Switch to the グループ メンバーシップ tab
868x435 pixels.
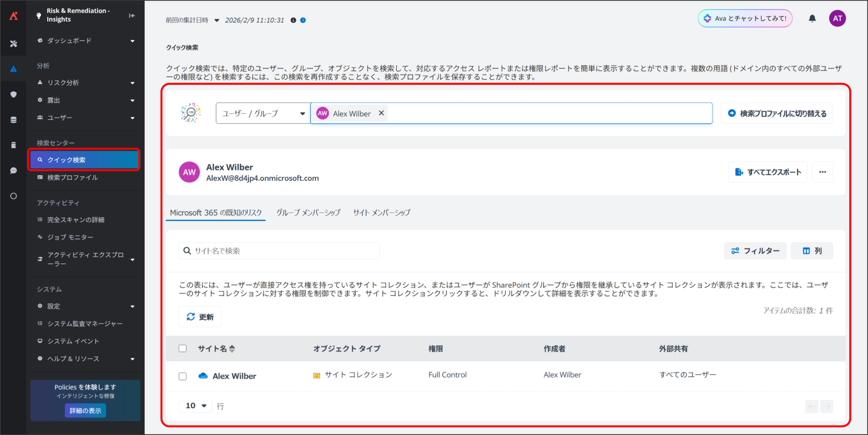point(308,213)
